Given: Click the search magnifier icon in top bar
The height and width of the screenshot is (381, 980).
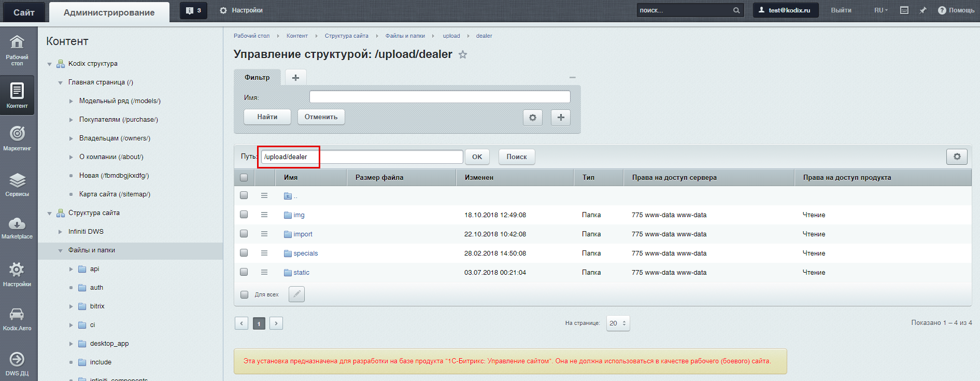Looking at the screenshot, I should tap(736, 10).
